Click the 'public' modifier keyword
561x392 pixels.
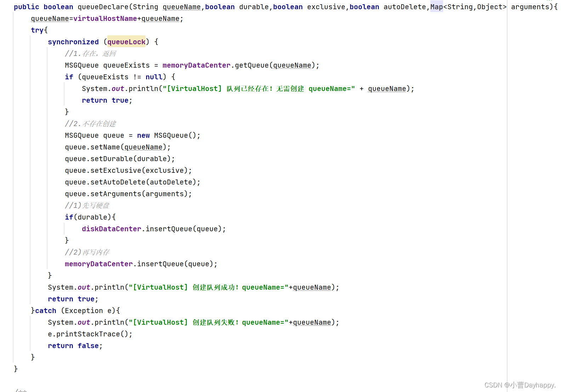(x=27, y=7)
